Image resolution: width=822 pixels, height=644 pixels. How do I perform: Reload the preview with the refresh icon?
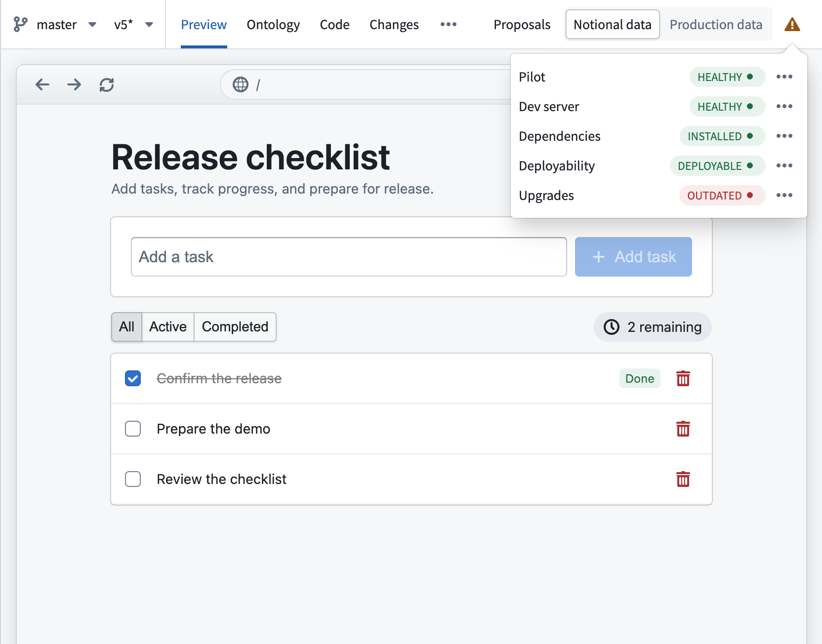click(107, 85)
